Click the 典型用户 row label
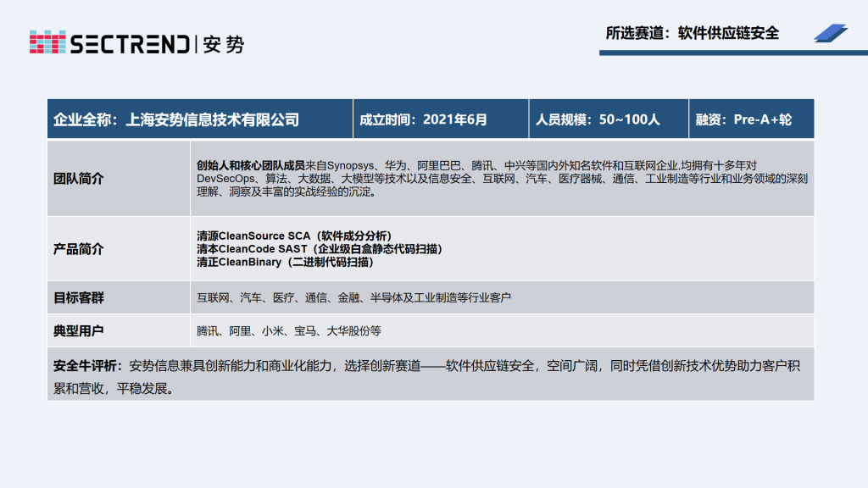This screenshot has height=488, width=868. click(78, 331)
